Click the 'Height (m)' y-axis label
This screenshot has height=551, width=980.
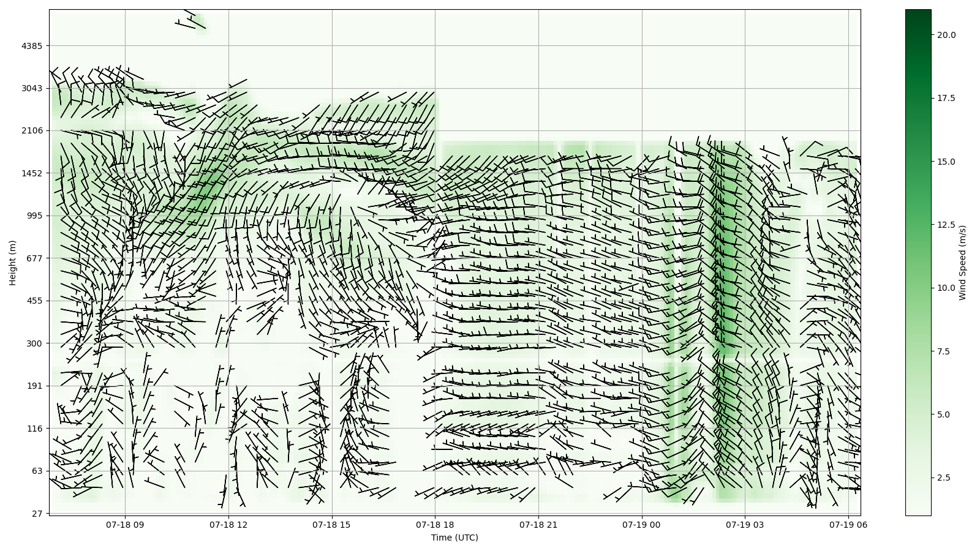12,263
